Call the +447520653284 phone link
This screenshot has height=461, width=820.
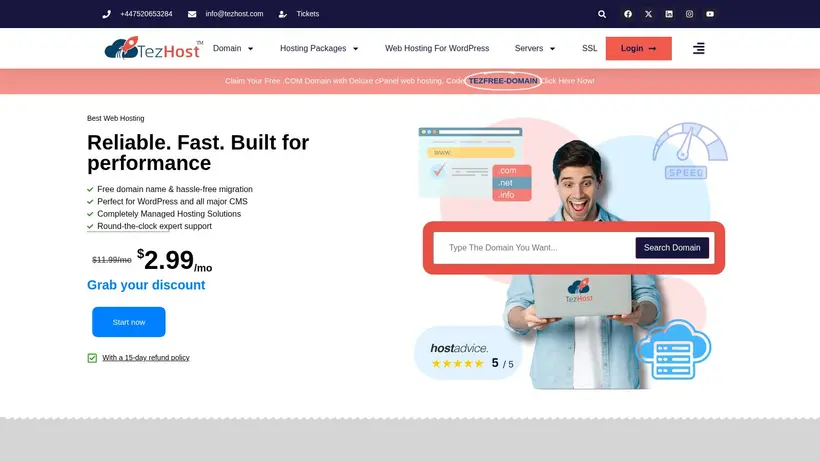[x=146, y=14]
